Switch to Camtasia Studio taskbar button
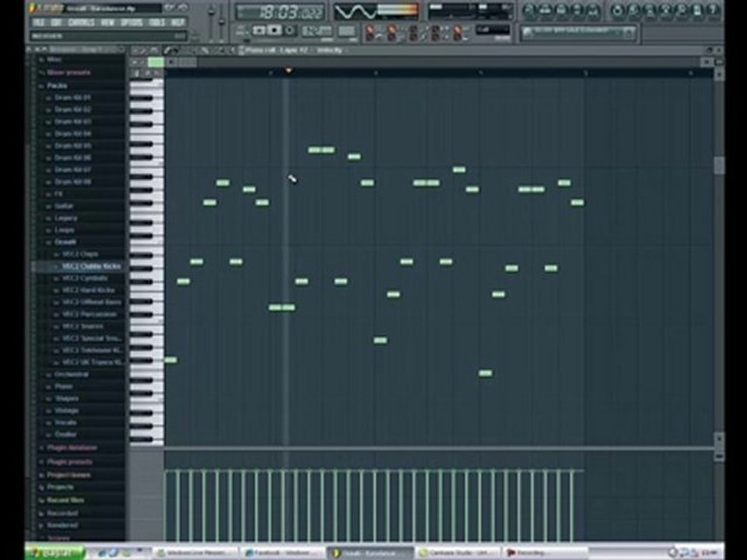The height and width of the screenshot is (560, 747). (x=457, y=553)
